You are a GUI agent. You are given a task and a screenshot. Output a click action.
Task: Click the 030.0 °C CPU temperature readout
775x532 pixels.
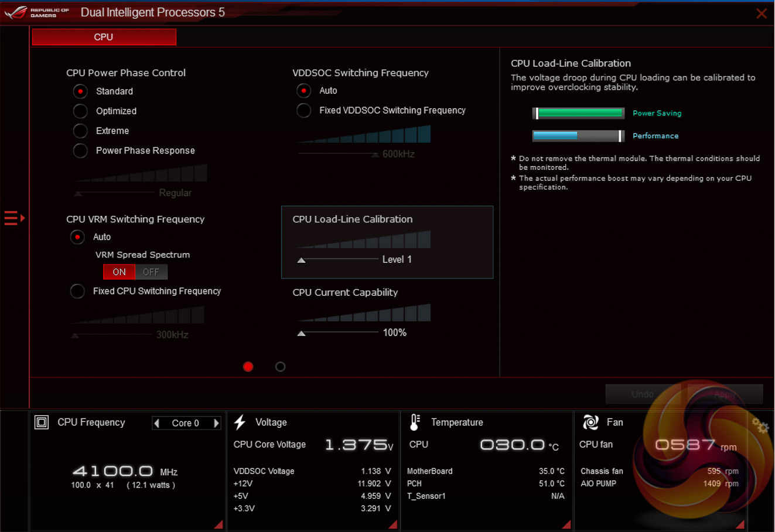point(520,445)
